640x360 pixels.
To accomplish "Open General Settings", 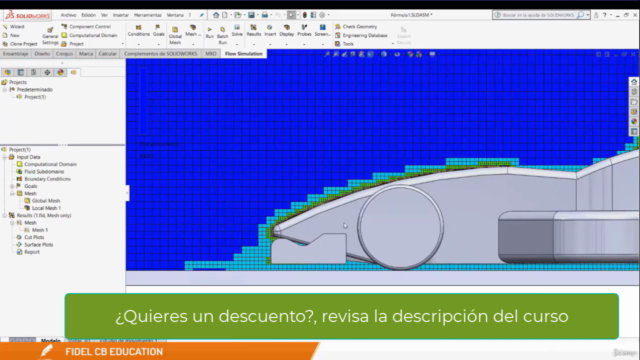I will click(x=50, y=36).
